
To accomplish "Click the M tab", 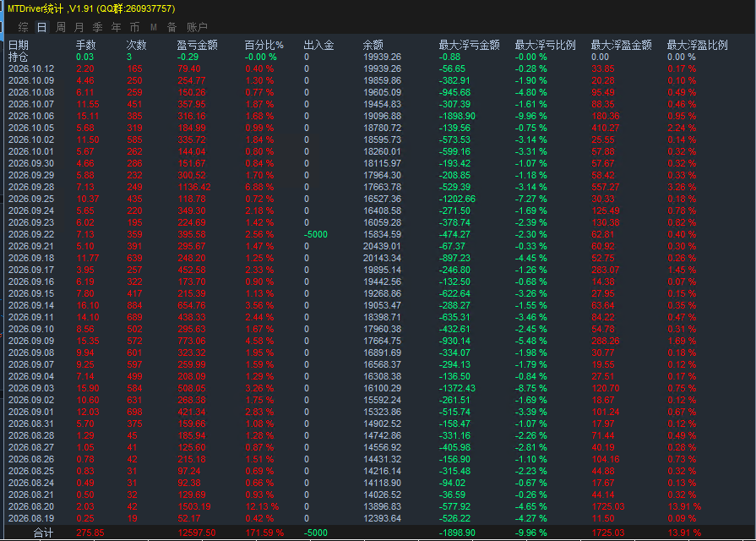I will coord(154,27).
